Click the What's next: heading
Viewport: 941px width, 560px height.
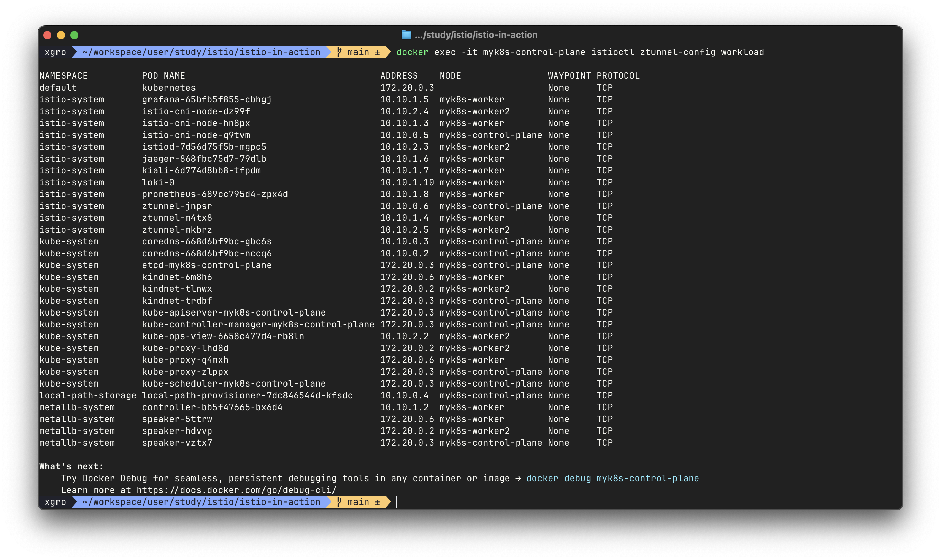(71, 466)
